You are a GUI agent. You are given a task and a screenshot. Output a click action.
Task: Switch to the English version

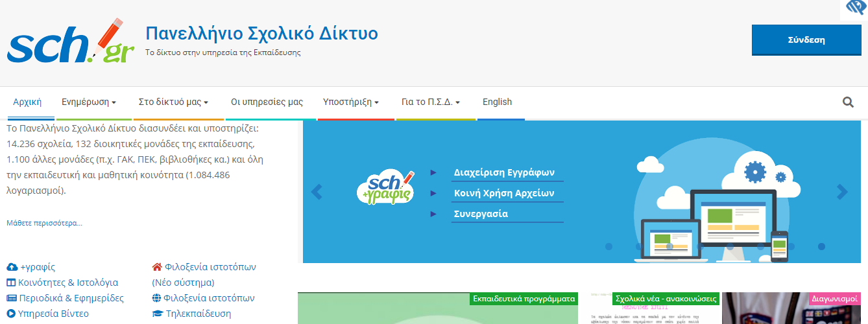498,102
